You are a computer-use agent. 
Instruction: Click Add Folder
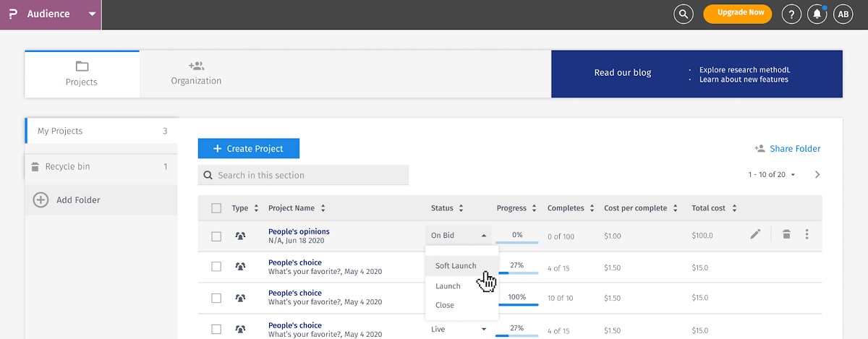click(101, 200)
